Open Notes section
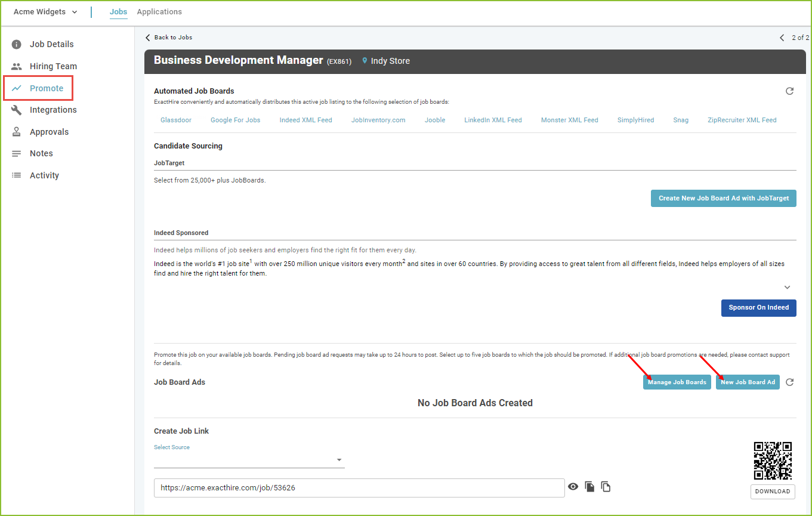The width and height of the screenshot is (812, 516). pos(41,153)
